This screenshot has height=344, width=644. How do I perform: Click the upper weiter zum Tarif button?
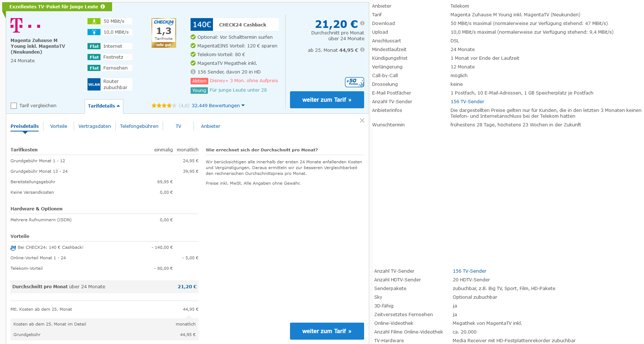327,100
